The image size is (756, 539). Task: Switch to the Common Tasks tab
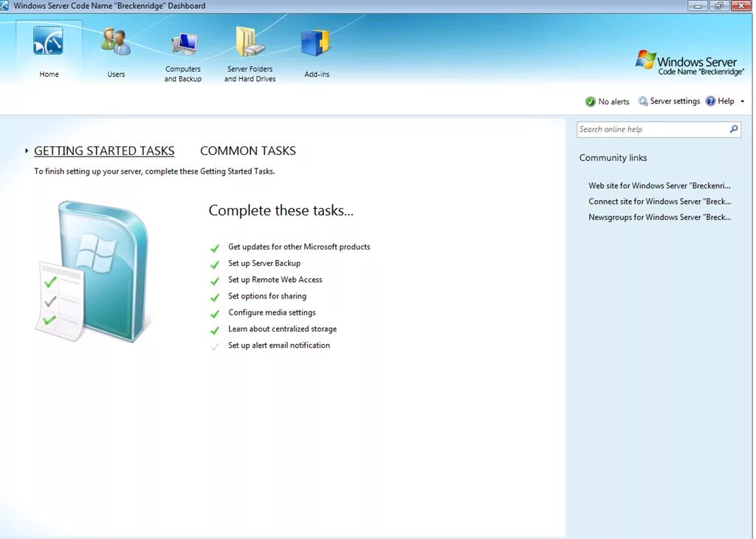[247, 150]
